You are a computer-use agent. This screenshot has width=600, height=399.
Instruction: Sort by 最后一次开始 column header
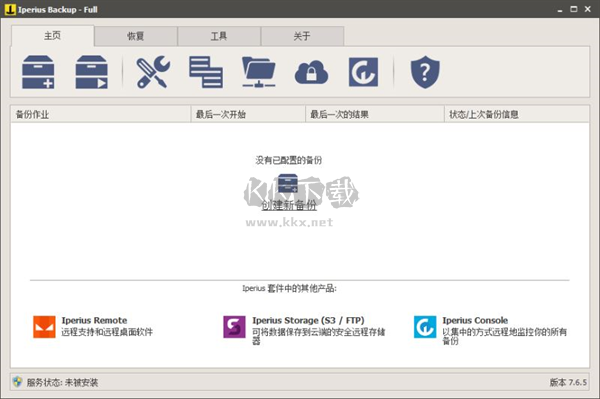point(248,114)
